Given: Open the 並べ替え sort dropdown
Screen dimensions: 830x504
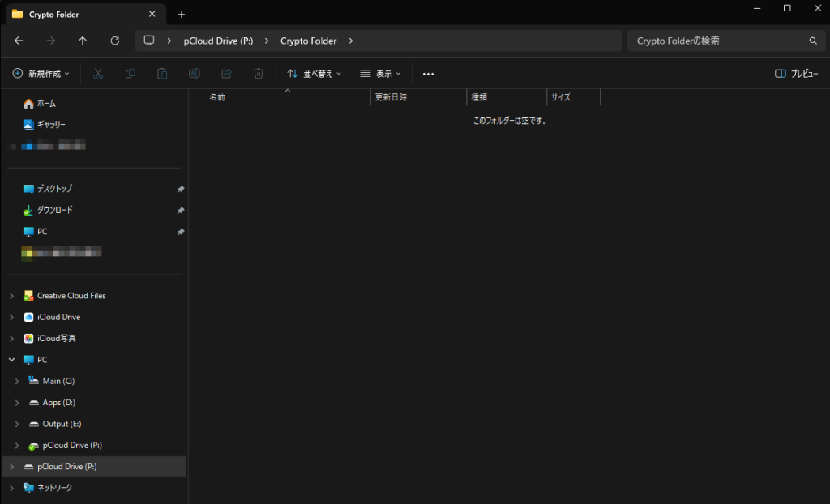Looking at the screenshot, I should [x=314, y=74].
